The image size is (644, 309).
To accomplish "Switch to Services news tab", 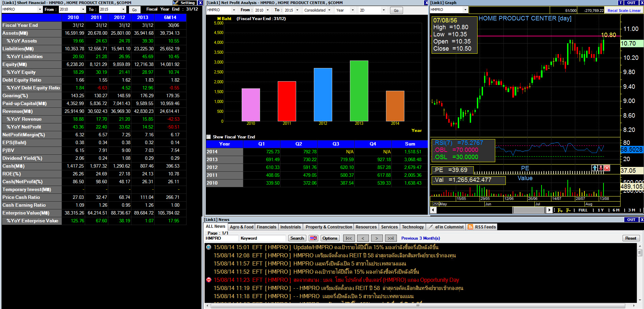I will (389, 227).
